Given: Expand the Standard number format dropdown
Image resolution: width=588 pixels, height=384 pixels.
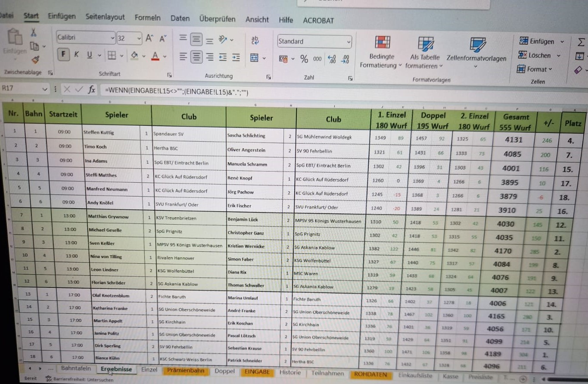Looking at the screenshot, I should coord(348,42).
